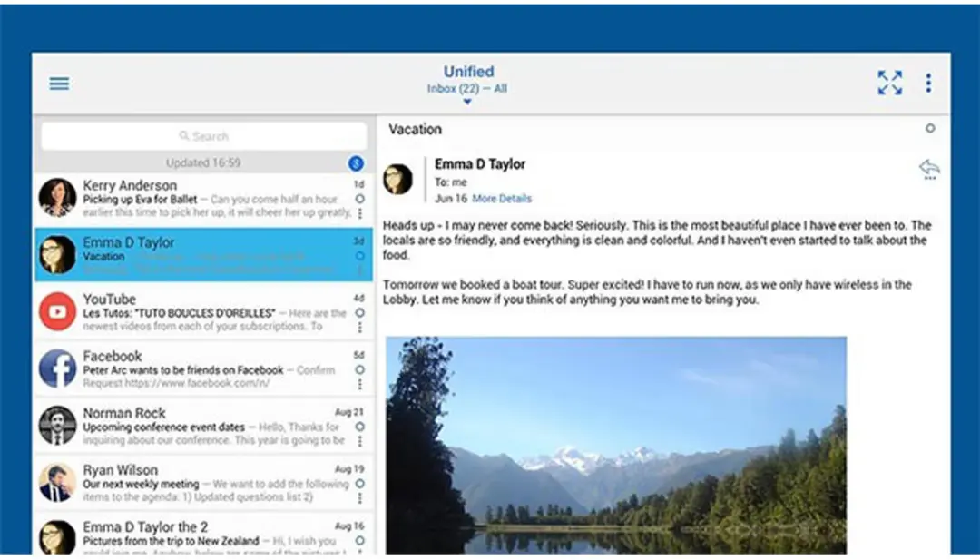Toggle the read circle on Ryan Wilson's email
The height and width of the screenshot is (560, 980).
[x=360, y=483]
